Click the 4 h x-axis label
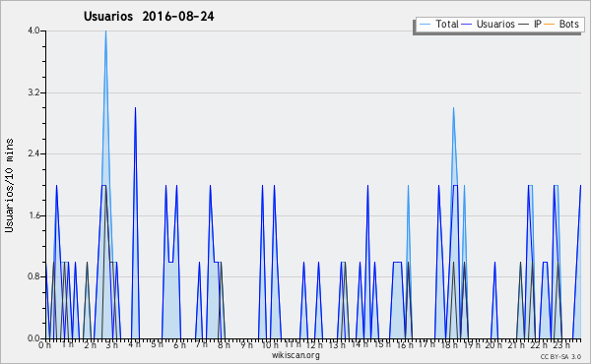 [x=134, y=344]
